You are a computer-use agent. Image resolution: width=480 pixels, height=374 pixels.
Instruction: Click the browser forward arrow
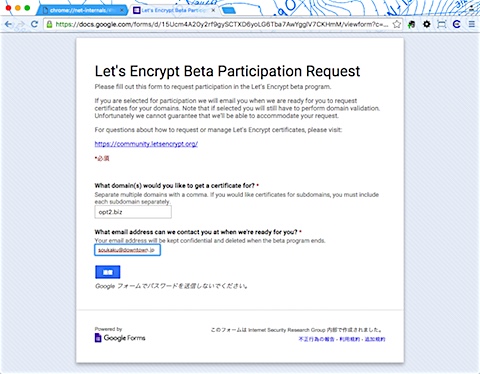tap(21, 24)
